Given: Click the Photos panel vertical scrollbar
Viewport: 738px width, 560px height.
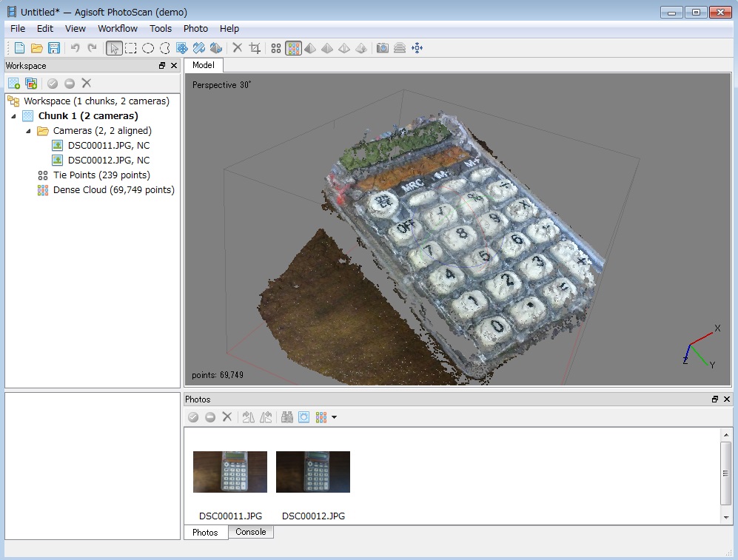Looking at the screenshot, I should 726,473.
